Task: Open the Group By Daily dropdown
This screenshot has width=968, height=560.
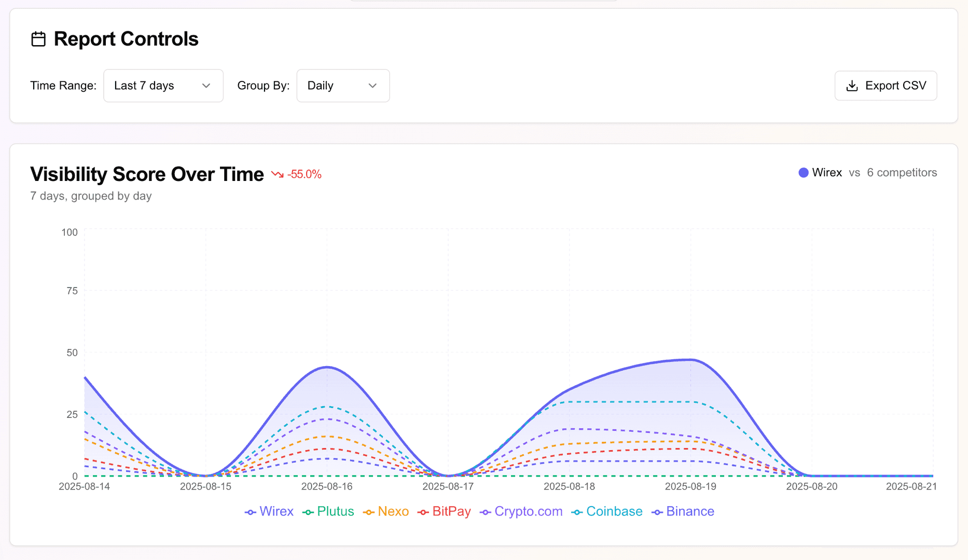Action: pyautogui.click(x=343, y=86)
